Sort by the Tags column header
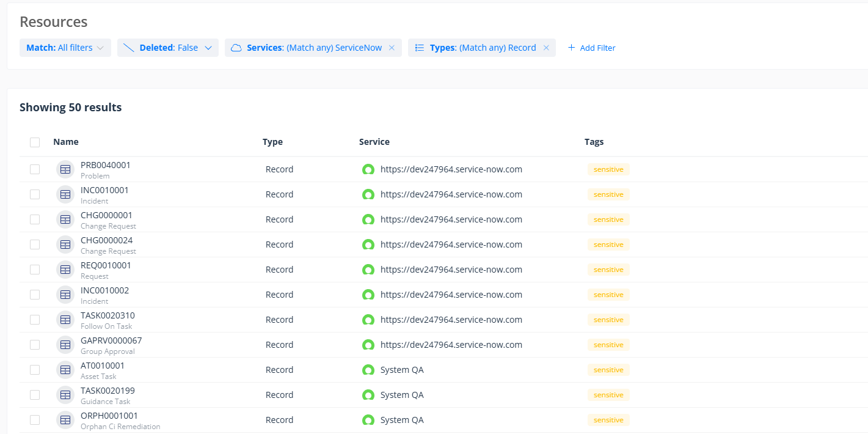Image resolution: width=868 pixels, height=434 pixels. coord(594,142)
